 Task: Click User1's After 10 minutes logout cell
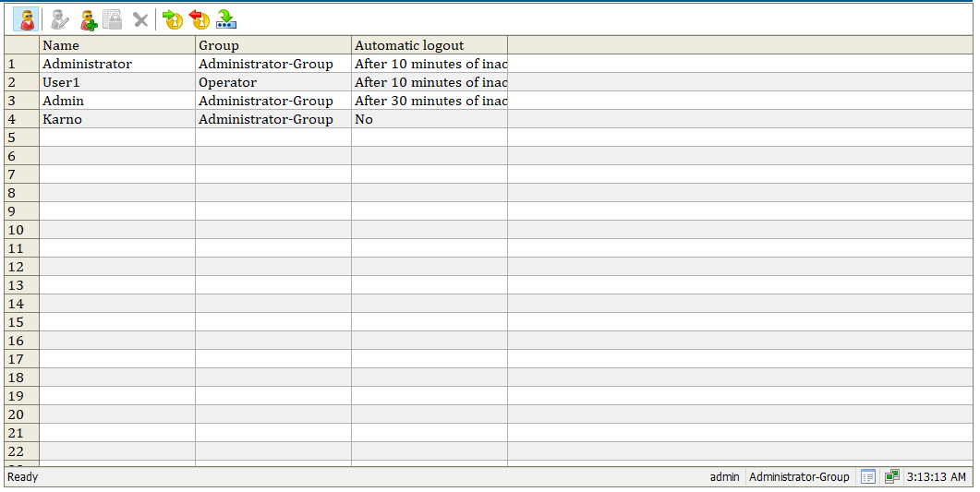(430, 82)
